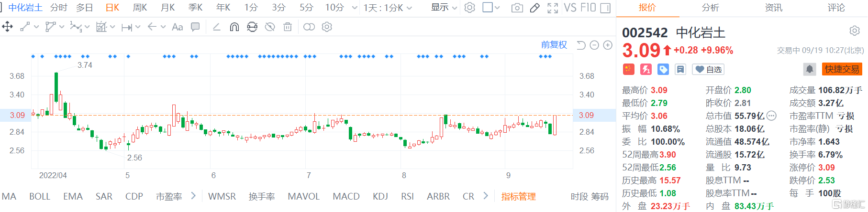Open the 评论 comments tab
The height and width of the screenshot is (212, 868).
836,8
